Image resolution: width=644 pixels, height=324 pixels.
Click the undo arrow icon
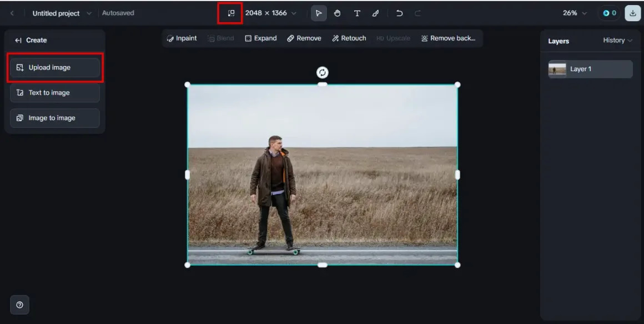pos(399,13)
